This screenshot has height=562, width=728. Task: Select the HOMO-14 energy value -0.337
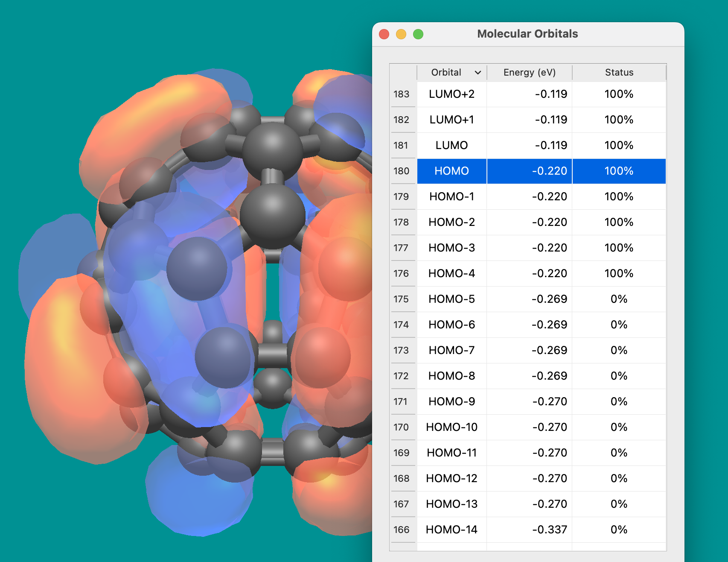point(549,530)
